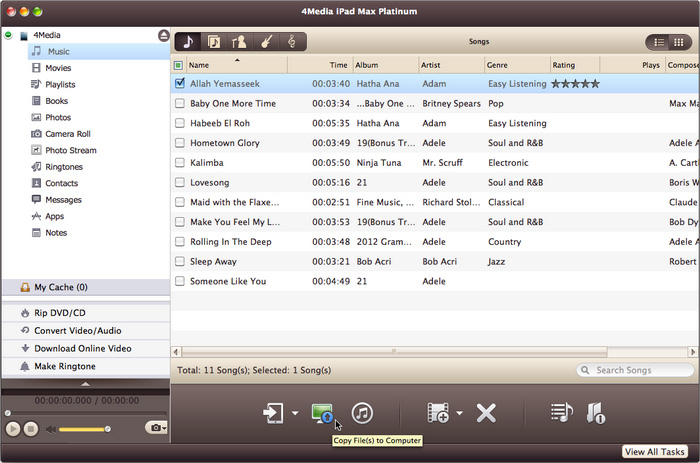The image size is (700, 463).
Task: Click the delete X icon in bottom toolbar
Action: pyautogui.click(x=486, y=412)
